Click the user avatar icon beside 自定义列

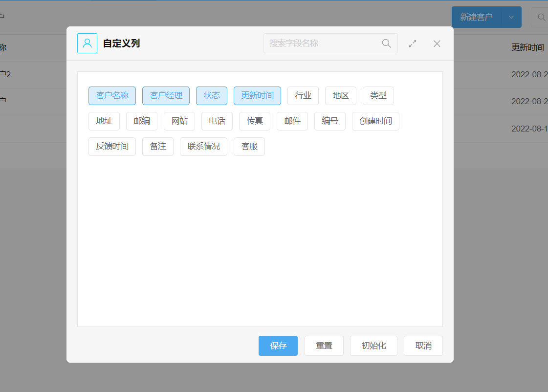(x=87, y=44)
